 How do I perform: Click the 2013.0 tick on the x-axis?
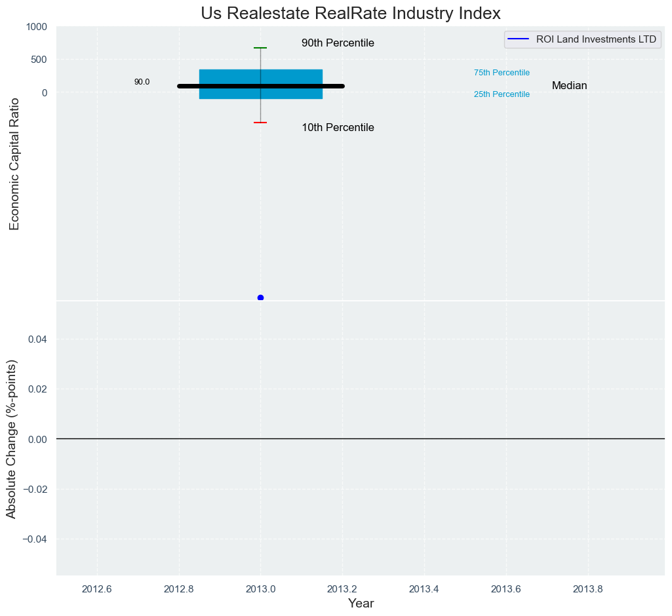(x=260, y=588)
